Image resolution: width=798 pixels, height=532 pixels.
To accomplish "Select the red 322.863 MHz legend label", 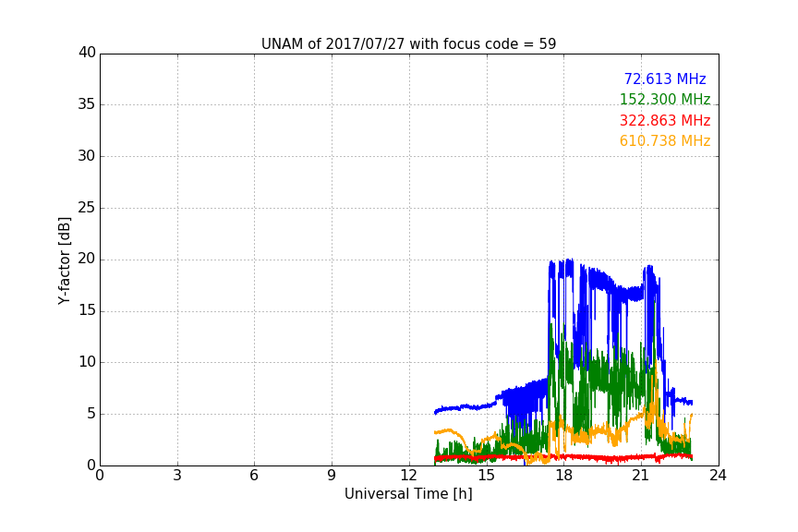I will pos(665,120).
